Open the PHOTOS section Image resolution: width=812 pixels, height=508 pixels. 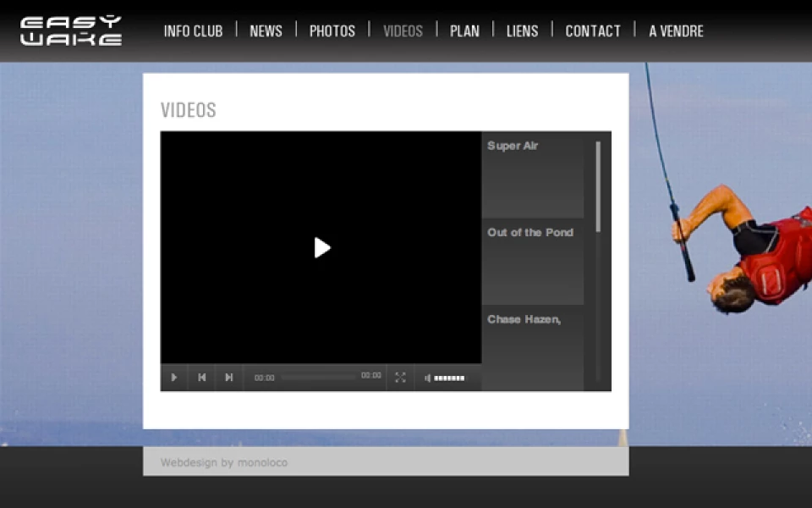(332, 31)
